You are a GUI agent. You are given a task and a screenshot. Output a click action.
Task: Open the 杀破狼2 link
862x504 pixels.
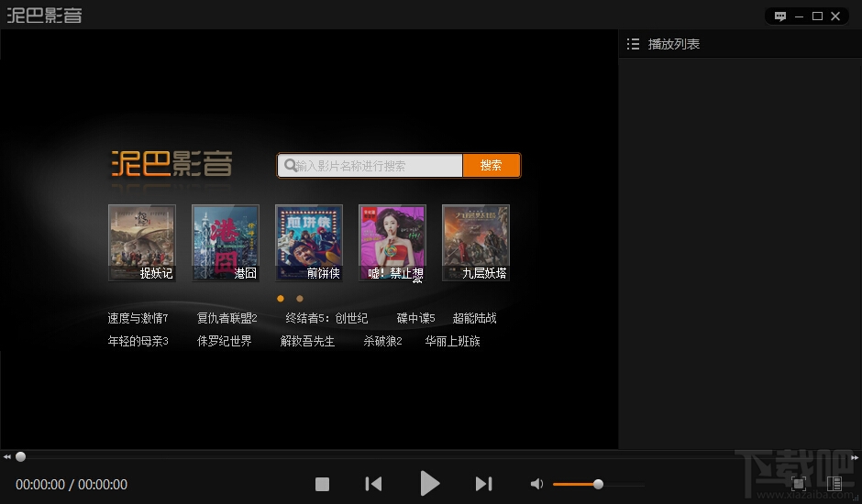point(382,341)
